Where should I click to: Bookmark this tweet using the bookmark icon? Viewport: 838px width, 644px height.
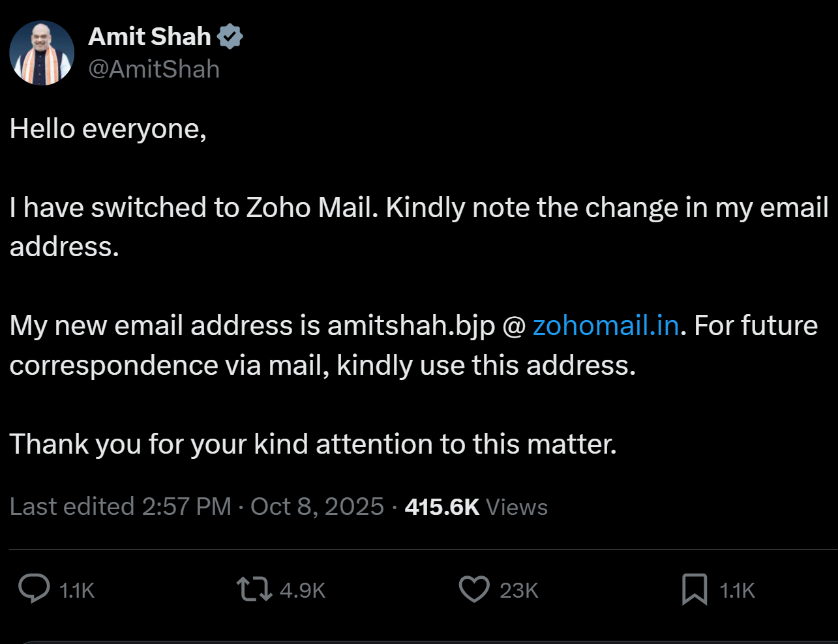click(695, 589)
